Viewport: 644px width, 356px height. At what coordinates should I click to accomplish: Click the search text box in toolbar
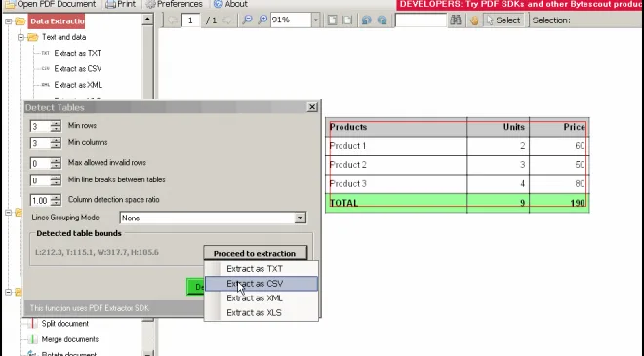421,20
